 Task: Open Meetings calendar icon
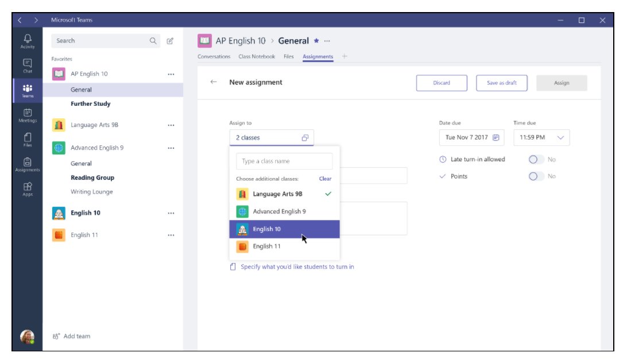pos(28,115)
